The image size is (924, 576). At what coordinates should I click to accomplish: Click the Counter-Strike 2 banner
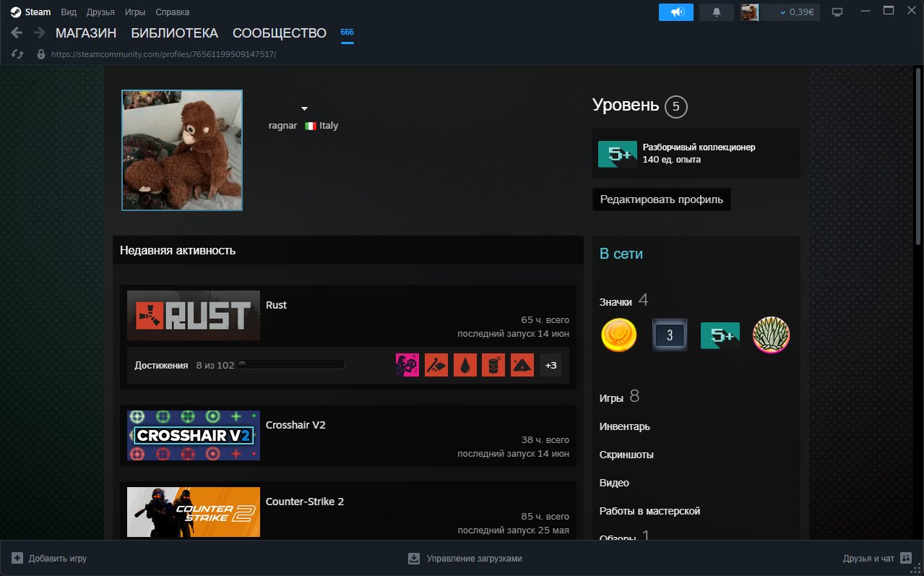tap(194, 512)
